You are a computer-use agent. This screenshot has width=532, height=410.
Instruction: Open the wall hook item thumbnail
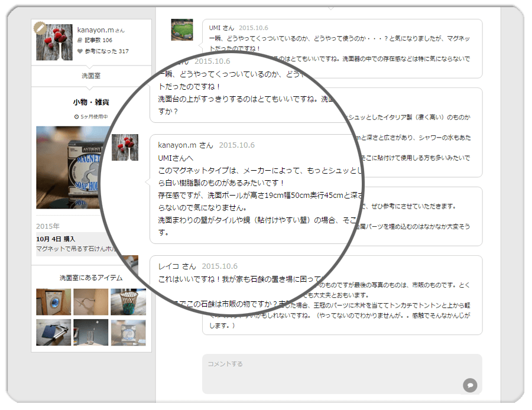[90, 302]
